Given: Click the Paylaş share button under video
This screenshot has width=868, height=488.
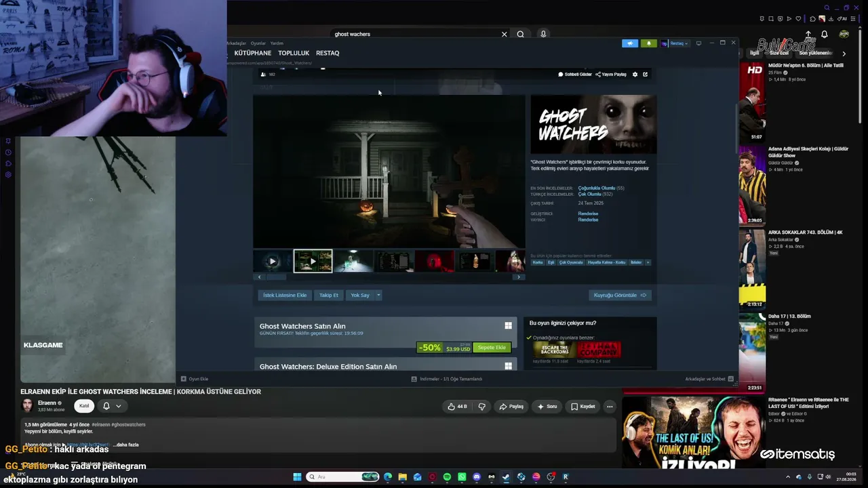Looking at the screenshot, I should click(x=511, y=407).
